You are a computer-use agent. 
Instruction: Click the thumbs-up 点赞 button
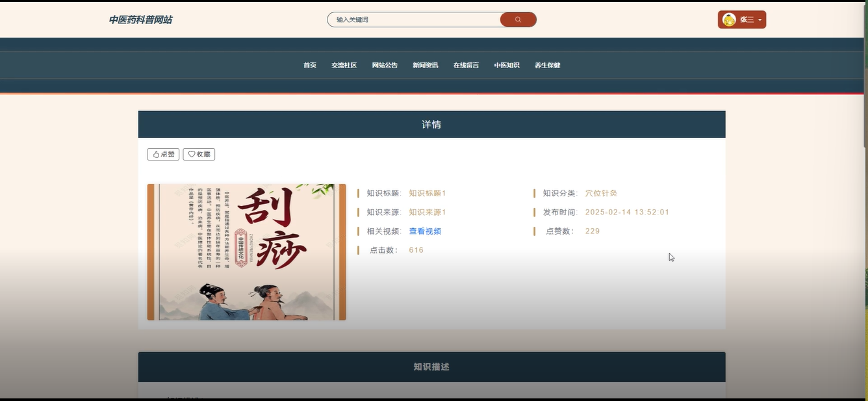163,154
